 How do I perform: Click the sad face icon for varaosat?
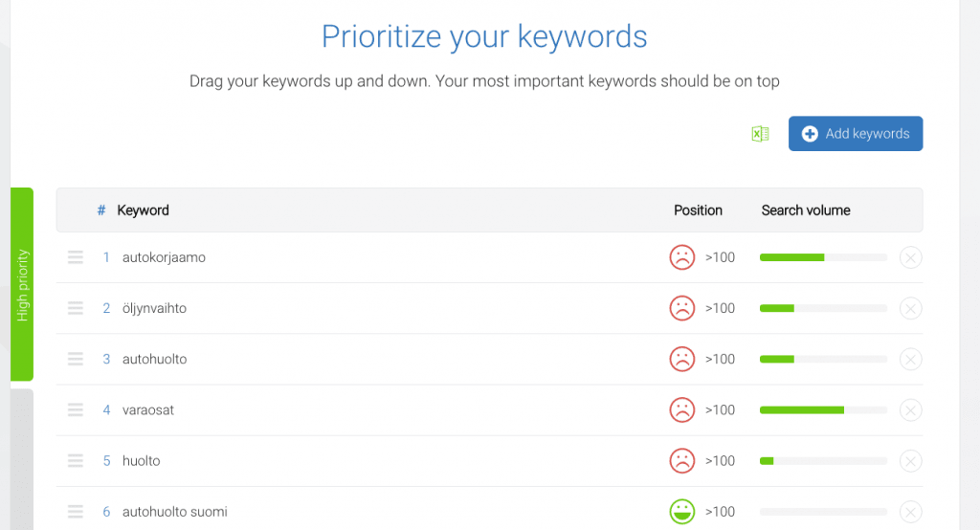coord(681,409)
